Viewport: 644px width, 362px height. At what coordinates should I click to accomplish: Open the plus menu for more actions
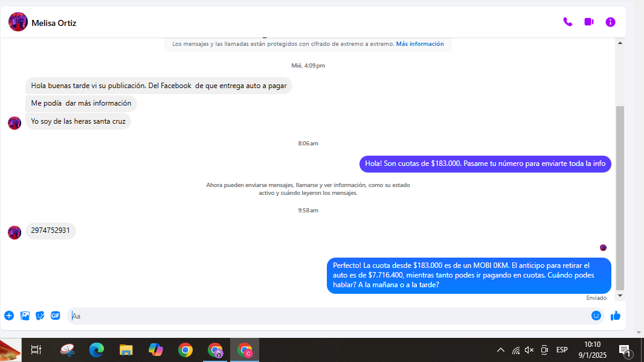(x=9, y=316)
